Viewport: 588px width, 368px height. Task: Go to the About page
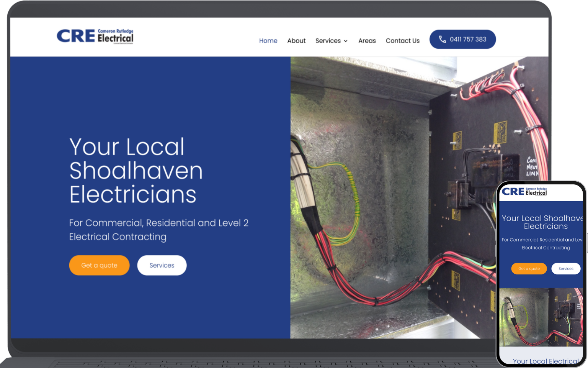coord(296,41)
